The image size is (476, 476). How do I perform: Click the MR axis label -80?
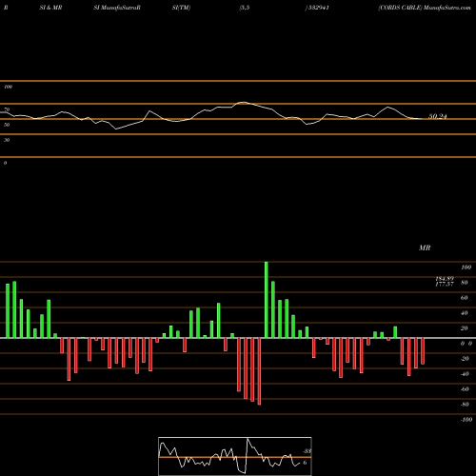(x=465, y=405)
